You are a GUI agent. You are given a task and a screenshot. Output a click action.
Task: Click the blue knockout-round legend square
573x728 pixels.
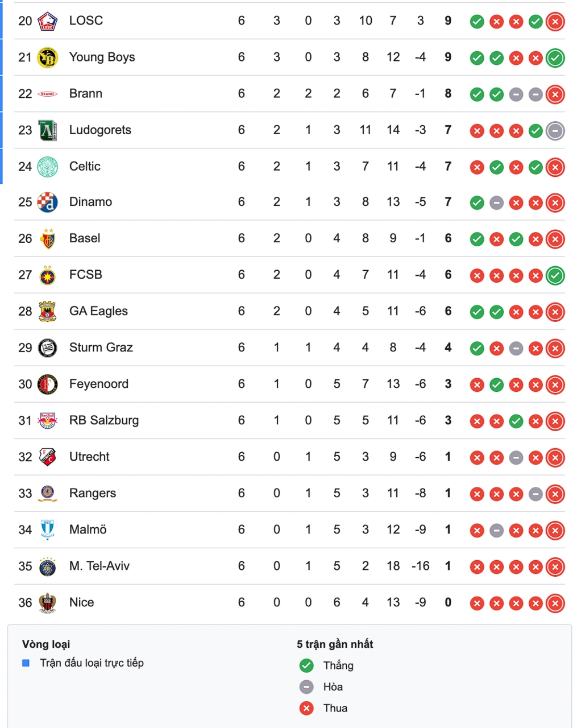(x=26, y=663)
